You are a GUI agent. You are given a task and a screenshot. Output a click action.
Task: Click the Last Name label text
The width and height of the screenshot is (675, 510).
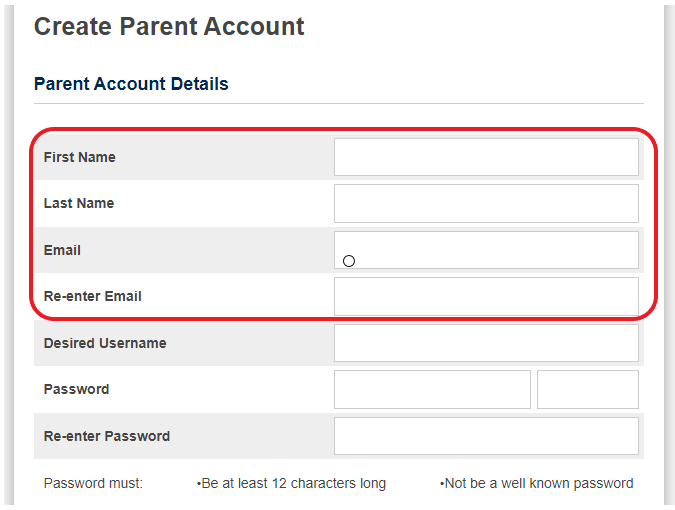coord(79,203)
